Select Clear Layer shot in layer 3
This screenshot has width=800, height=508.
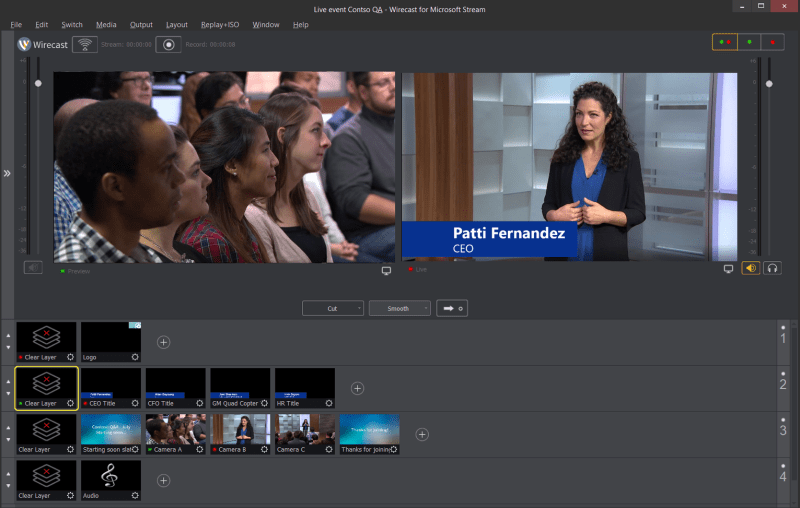[46, 434]
